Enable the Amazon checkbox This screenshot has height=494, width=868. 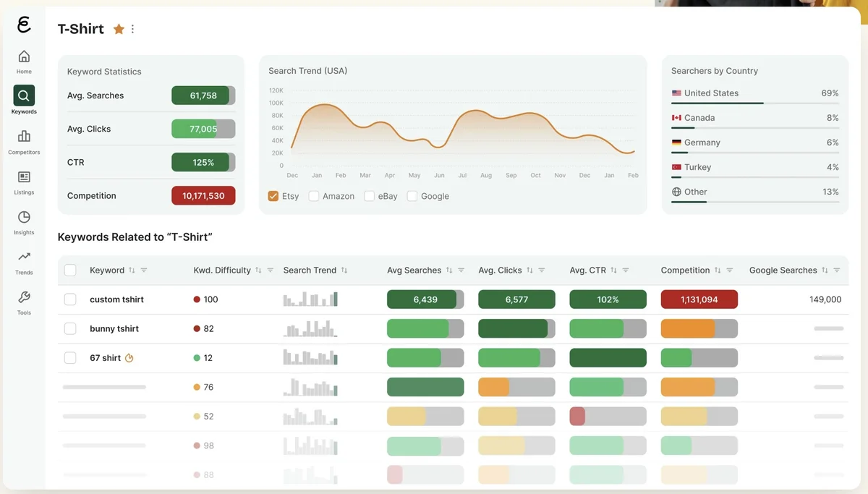[x=314, y=196]
